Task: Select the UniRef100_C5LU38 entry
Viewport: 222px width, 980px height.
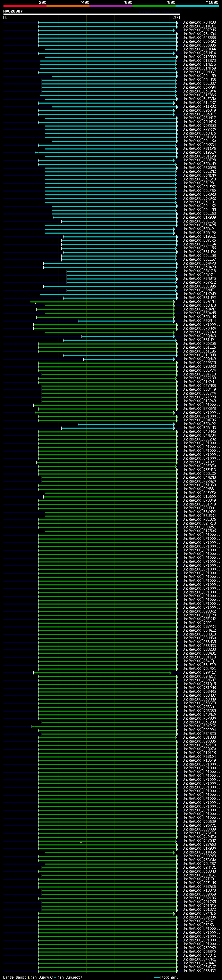Action: [199, 80]
